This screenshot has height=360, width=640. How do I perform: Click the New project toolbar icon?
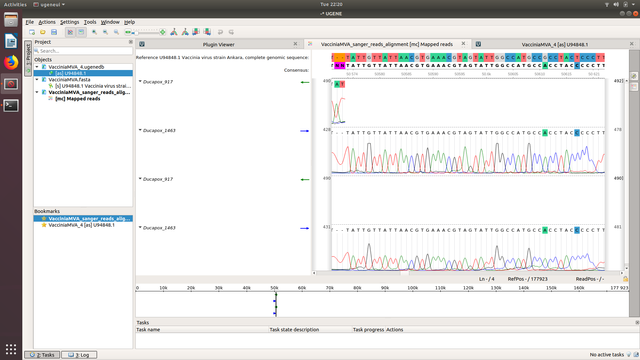pyautogui.click(x=32, y=32)
